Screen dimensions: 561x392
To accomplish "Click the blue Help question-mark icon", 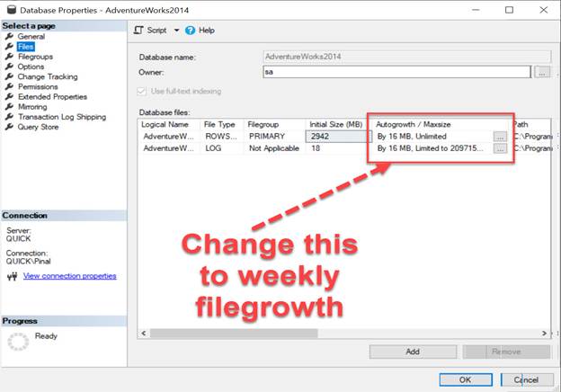I will [x=190, y=31].
